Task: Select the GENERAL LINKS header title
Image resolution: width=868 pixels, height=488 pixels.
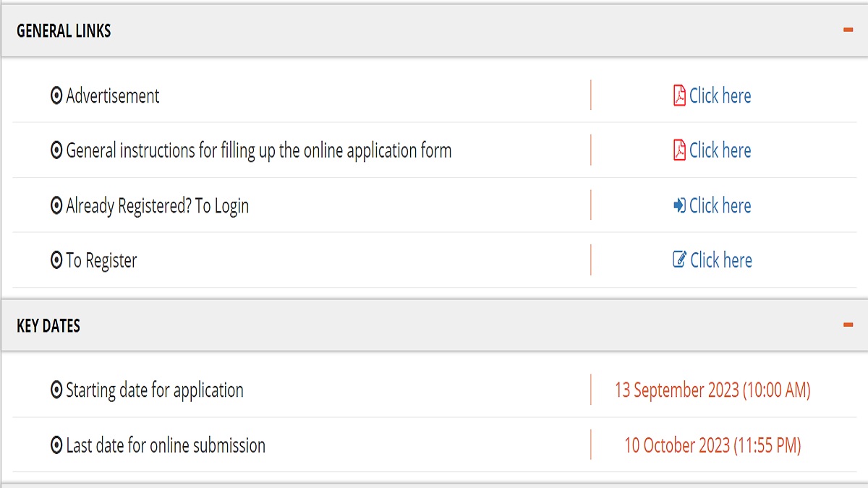Action: 64,31
